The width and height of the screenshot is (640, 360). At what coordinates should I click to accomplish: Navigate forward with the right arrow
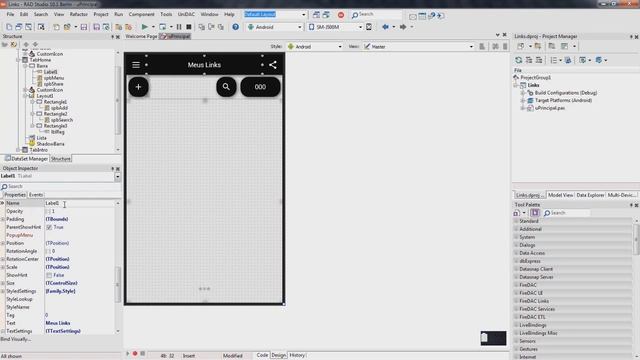click(x=403, y=27)
